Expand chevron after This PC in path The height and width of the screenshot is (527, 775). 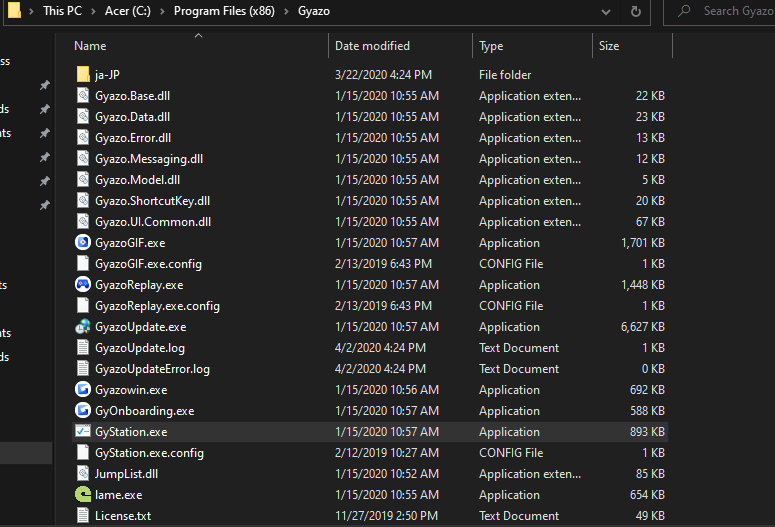(93, 11)
